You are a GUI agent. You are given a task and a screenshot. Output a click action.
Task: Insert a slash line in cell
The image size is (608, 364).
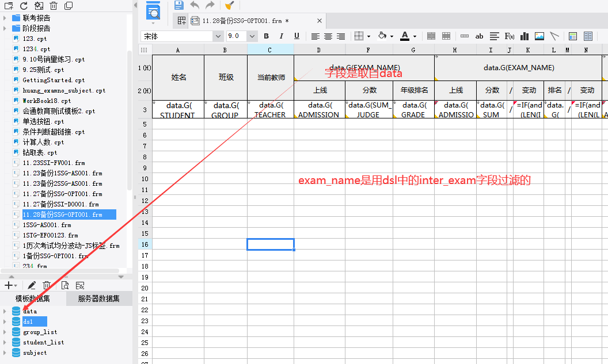click(x=554, y=36)
